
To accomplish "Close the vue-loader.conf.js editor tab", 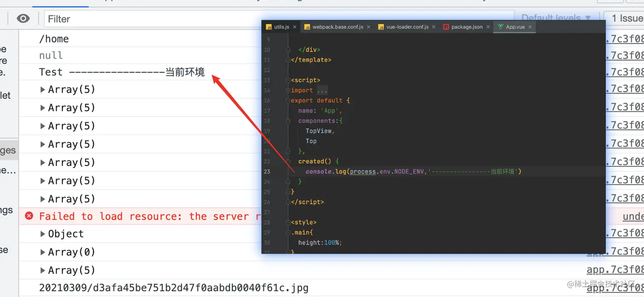I will (x=433, y=27).
